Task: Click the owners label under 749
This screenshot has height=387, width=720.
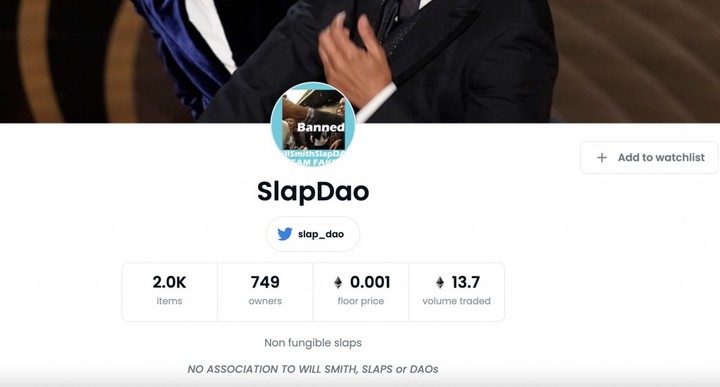Action: 265,301
